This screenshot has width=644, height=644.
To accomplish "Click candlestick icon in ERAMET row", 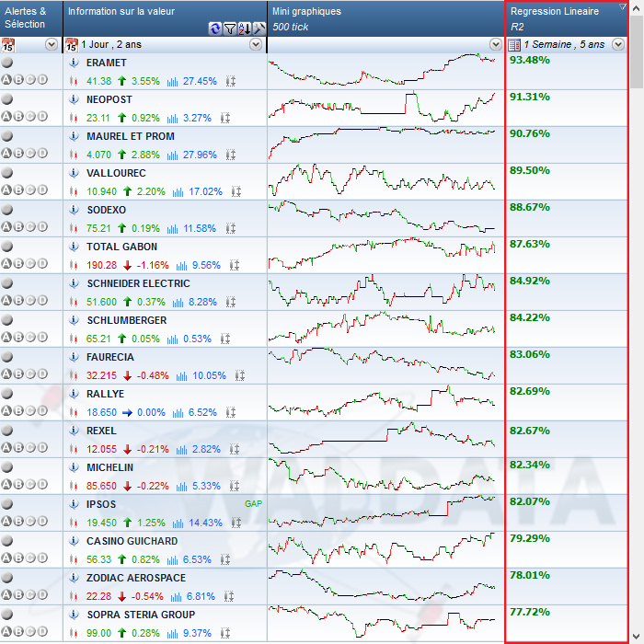I will point(74,81).
